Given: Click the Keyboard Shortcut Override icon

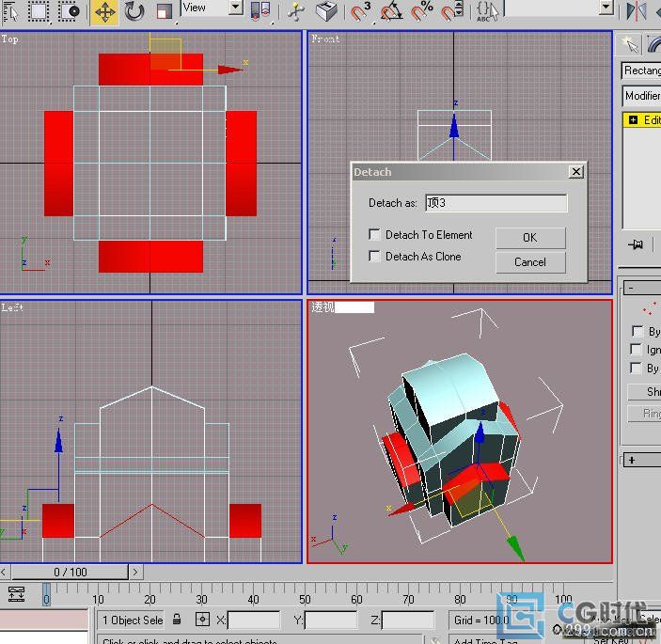Looking at the screenshot, I should [326, 11].
